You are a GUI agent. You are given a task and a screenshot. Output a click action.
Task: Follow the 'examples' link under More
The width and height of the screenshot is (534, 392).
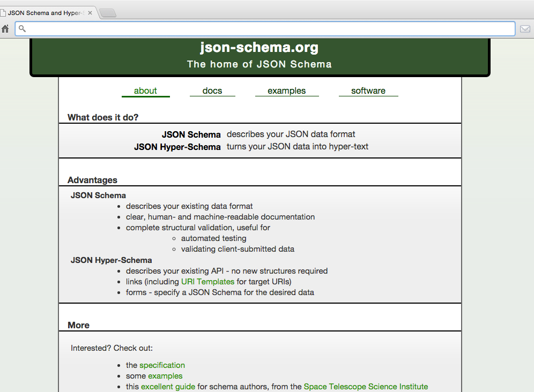click(165, 375)
